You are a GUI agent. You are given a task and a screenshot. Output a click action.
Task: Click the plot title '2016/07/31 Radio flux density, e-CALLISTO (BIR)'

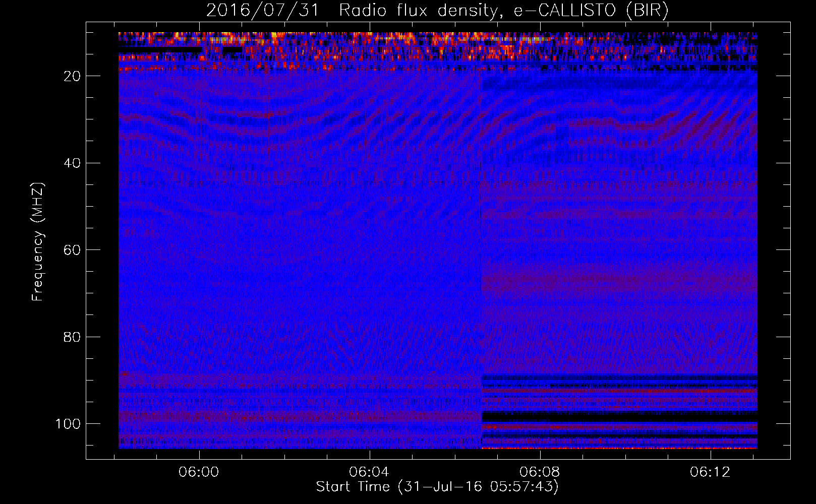coord(437,11)
